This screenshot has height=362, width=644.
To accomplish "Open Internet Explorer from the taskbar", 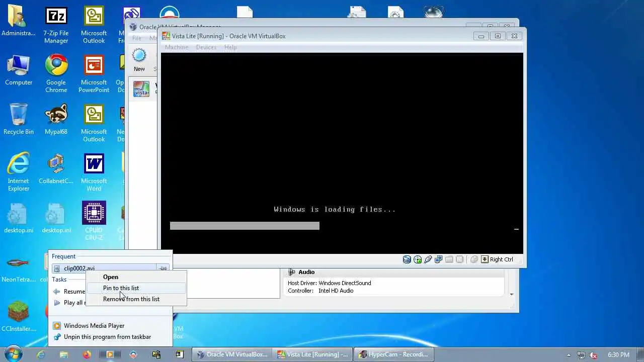I will pos(40,354).
